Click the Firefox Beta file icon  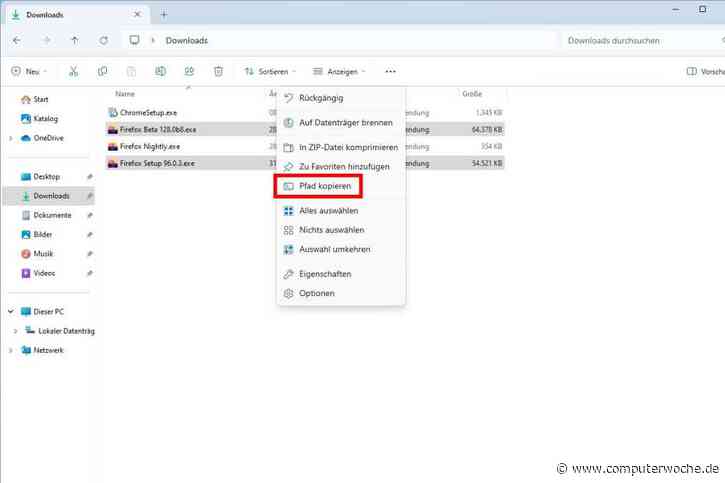click(x=112, y=130)
